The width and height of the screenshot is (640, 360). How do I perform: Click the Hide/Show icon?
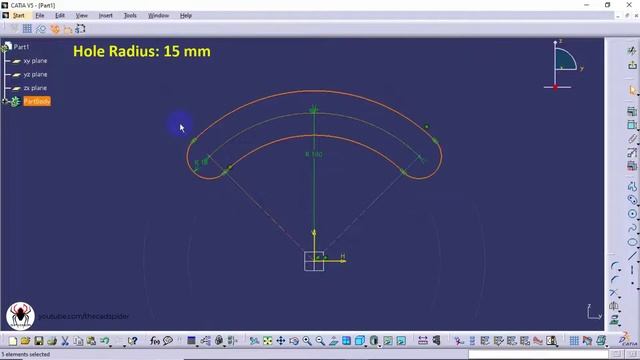(388, 341)
